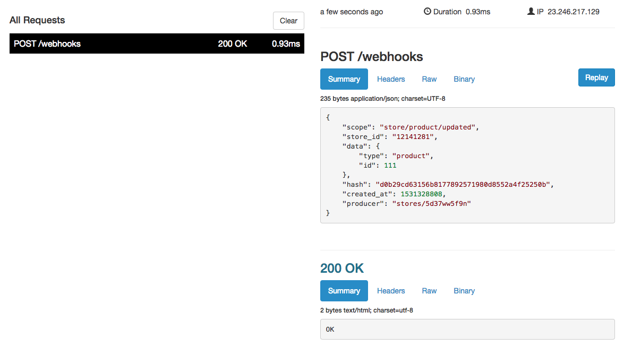The height and width of the screenshot is (364, 632).
Task: Click the person icon next to the IP address
Action: [530, 11]
